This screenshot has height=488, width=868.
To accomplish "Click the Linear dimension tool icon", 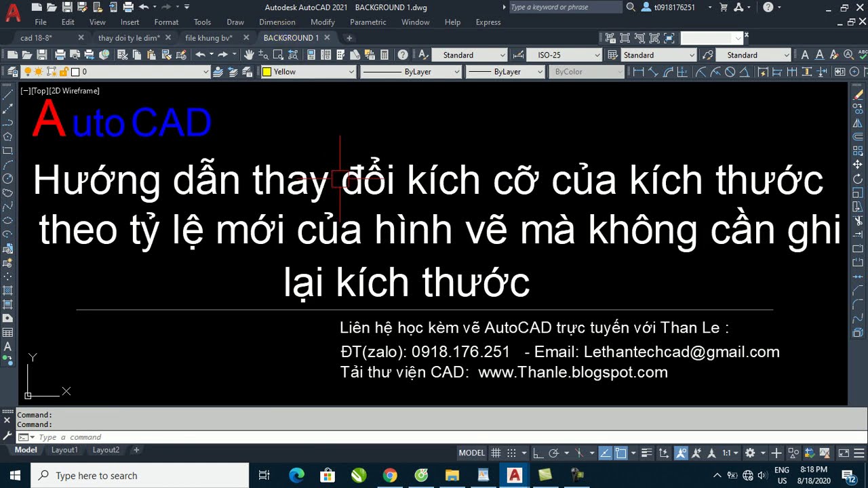I will tap(638, 71).
